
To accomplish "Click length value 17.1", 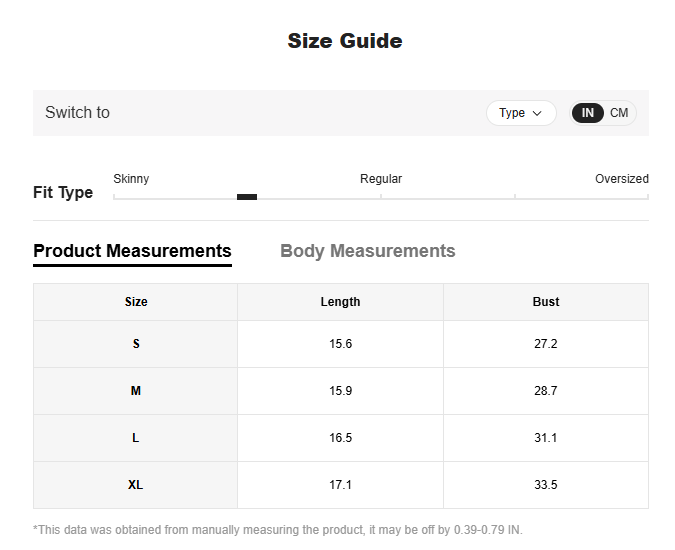I will click(x=341, y=485).
